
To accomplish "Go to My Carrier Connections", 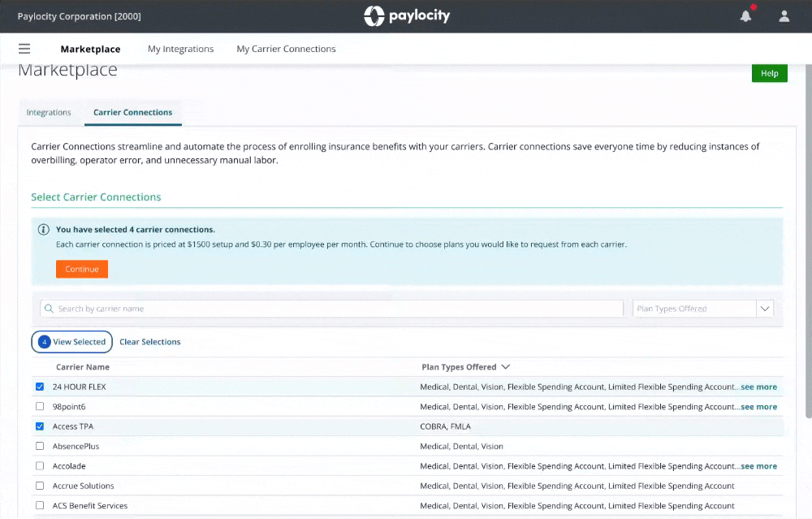I will 286,49.
